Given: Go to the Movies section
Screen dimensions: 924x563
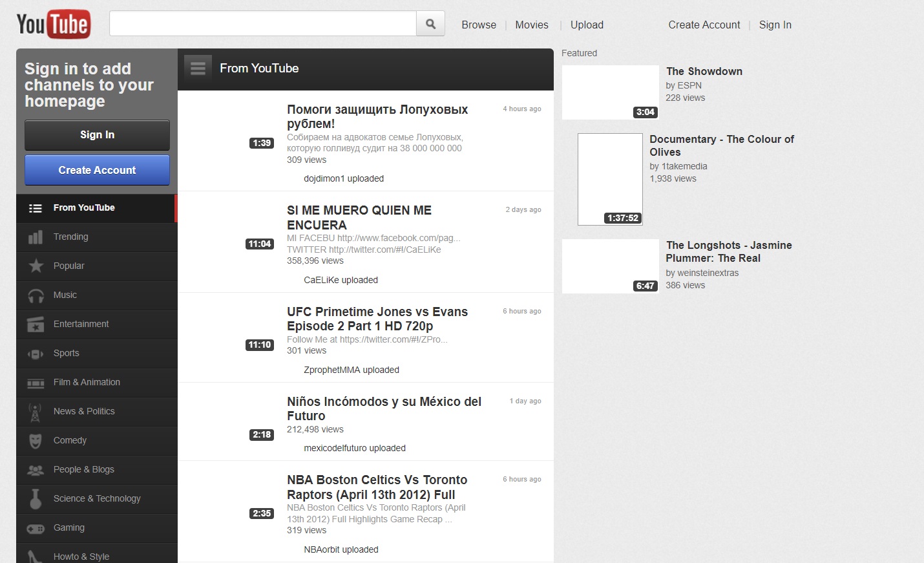Looking at the screenshot, I should pos(531,25).
